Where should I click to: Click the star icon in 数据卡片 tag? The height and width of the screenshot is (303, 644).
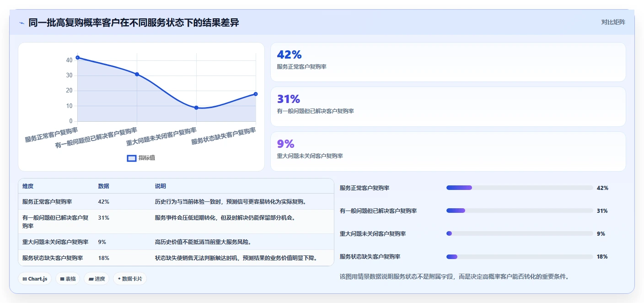tap(119, 279)
